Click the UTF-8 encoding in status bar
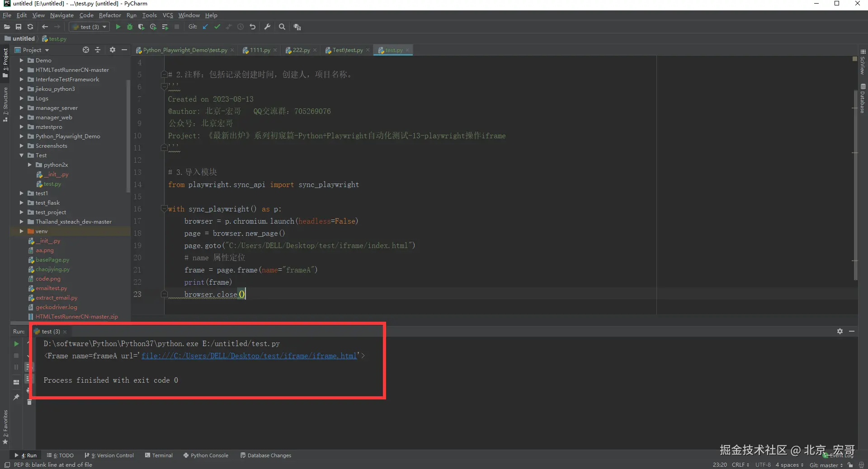868x469 pixels. tap(763, 465)
